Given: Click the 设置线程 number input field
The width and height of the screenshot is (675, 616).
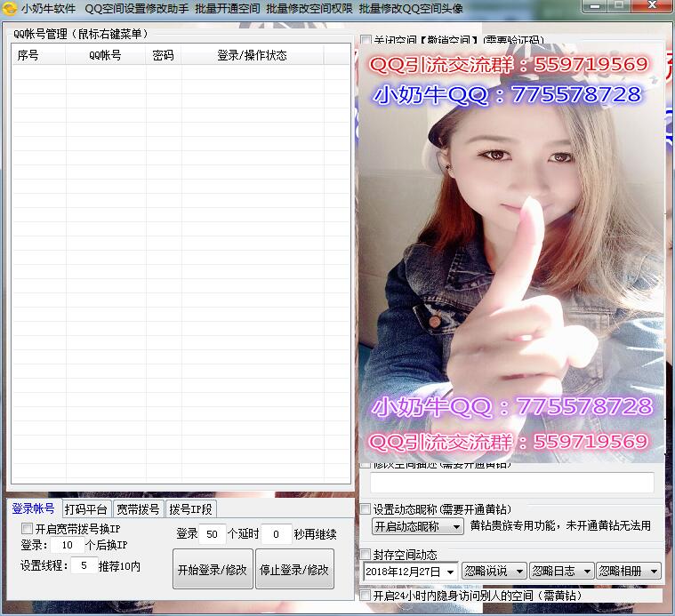Looking at the screenshot, I should pos(84,565).
